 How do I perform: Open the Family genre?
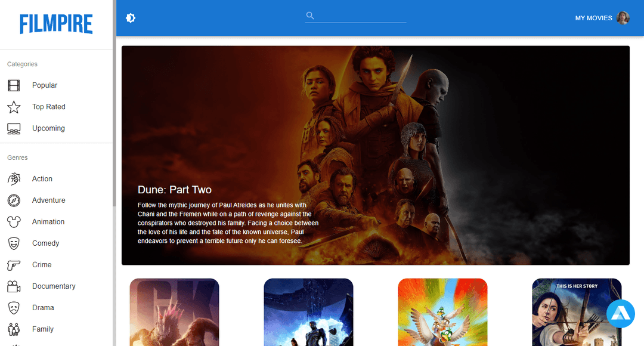(42, 329)
